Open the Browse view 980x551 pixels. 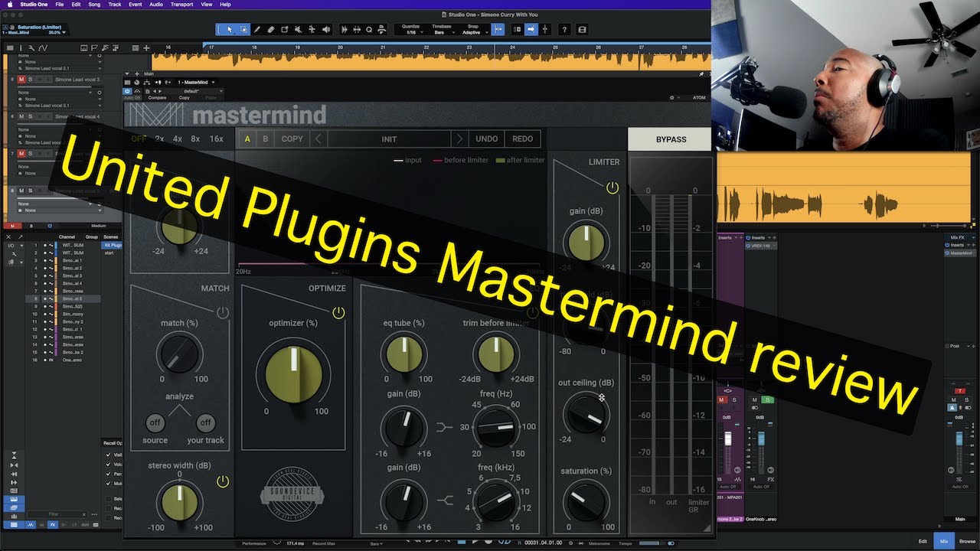[968, 541]
